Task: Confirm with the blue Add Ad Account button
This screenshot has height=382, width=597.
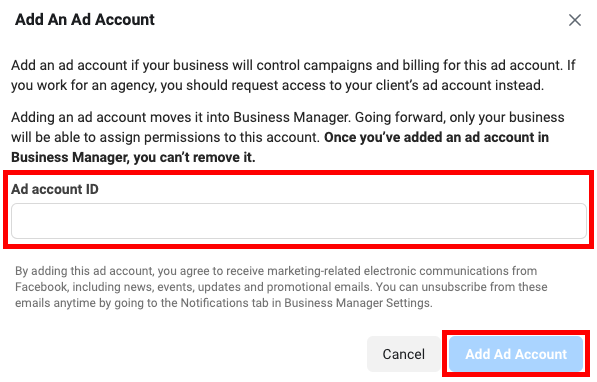Action: click(516, 354)
